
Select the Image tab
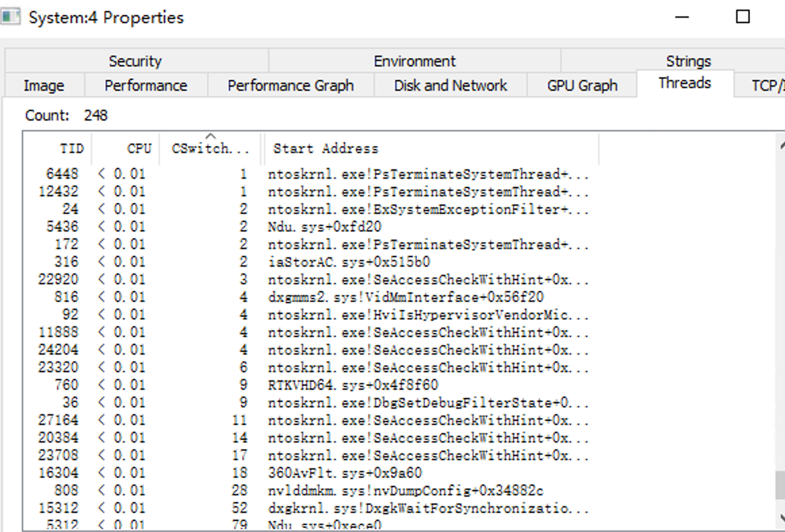[x=44, y=85]
